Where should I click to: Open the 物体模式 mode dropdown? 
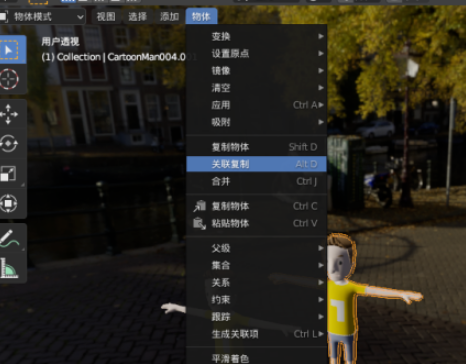pyautogui.click(x=42, y=16)
